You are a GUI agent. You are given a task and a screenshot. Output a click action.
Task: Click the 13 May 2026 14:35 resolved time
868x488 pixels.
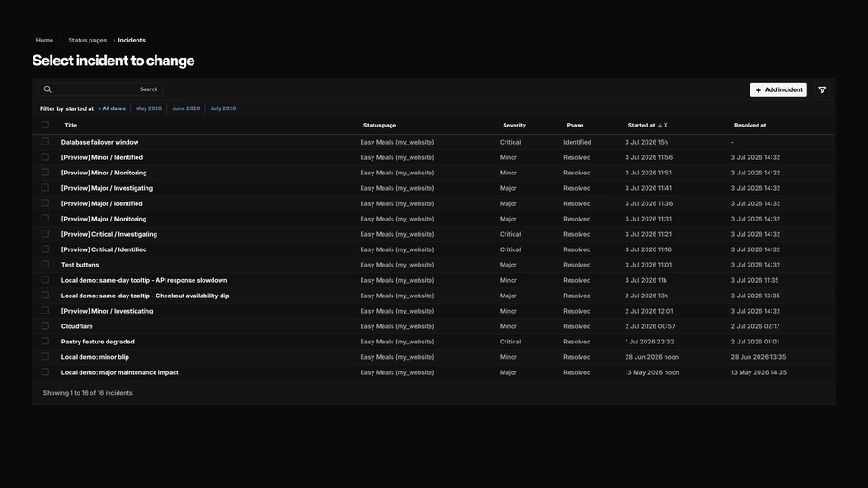759,372
